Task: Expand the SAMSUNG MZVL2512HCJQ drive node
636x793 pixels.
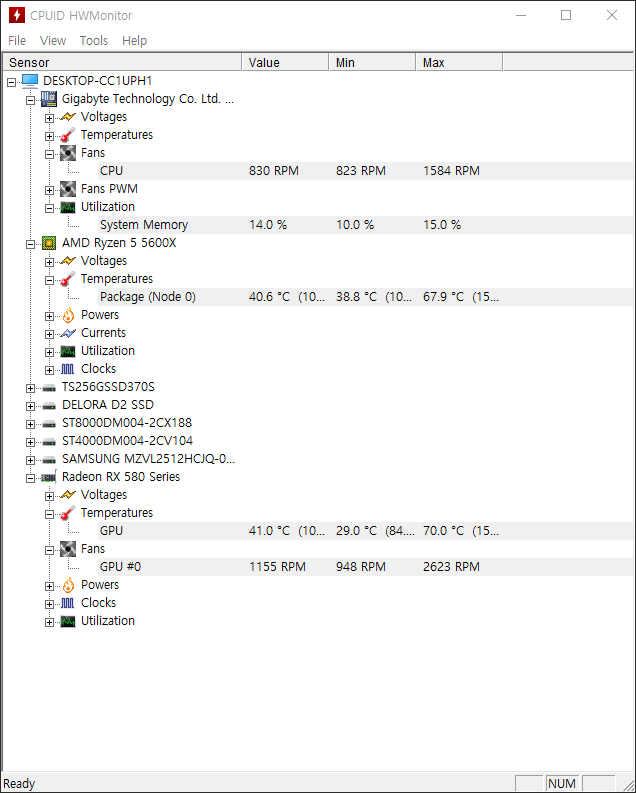Action: click(30, 460)
